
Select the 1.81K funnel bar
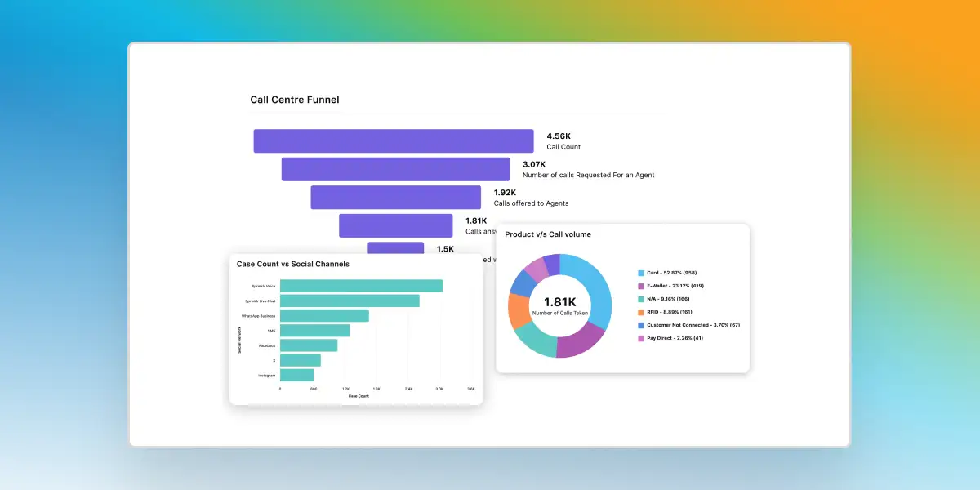click(x=395, y=225)
